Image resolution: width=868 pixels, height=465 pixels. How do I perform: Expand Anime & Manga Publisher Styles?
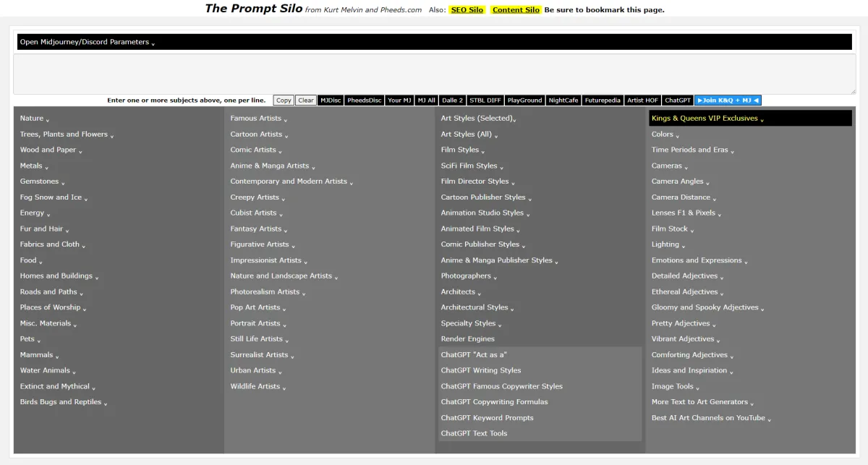coord(500,260)
